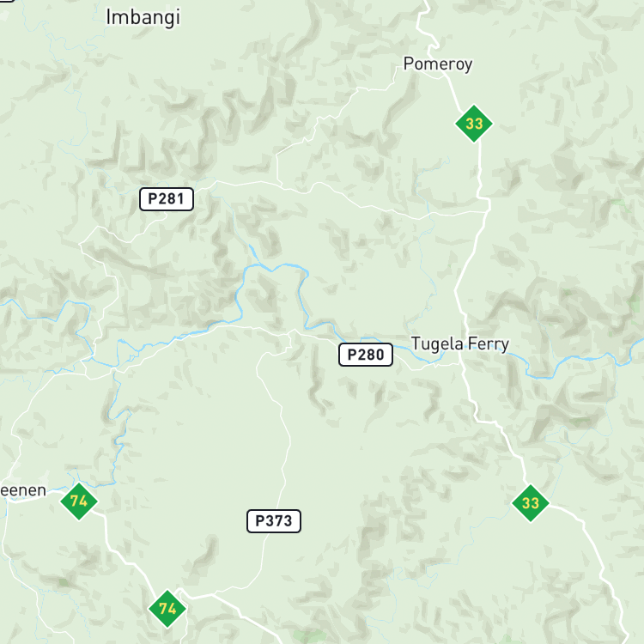Click the Pomeroy town label

438,64
